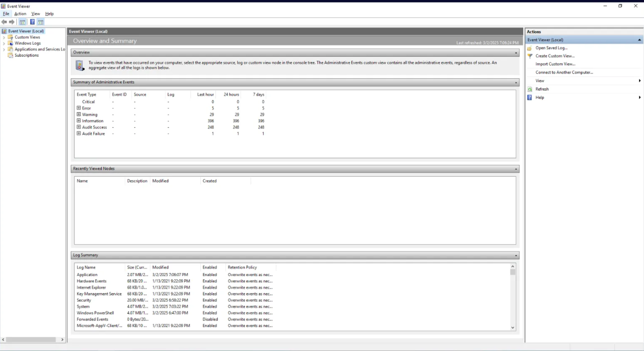Collapse the Overview section header

pyautogui.click(x=516, y=53)
